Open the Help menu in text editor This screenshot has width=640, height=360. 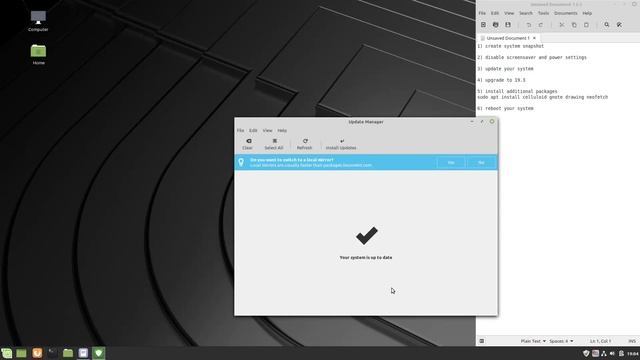[587, 13]
